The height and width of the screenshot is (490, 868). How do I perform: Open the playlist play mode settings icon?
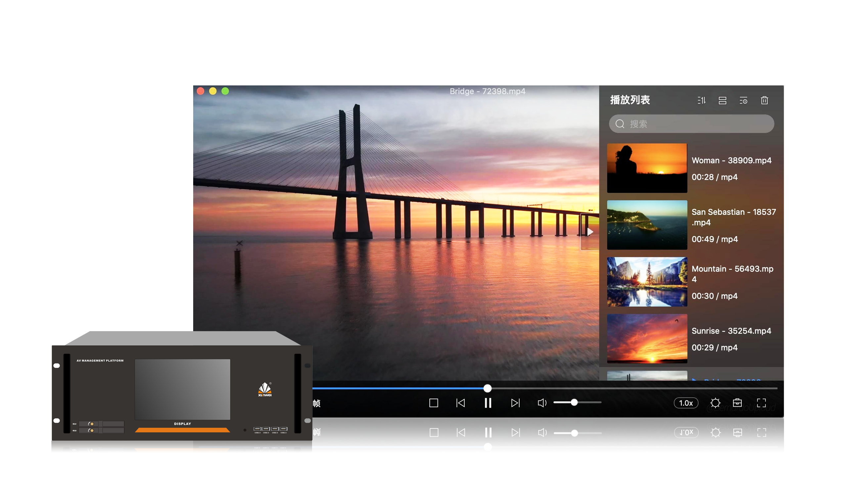(743, 100)
